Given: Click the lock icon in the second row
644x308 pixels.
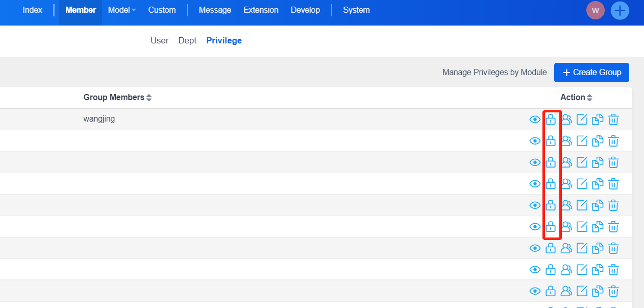Looking at the screenshot, I should click(551, 141).
